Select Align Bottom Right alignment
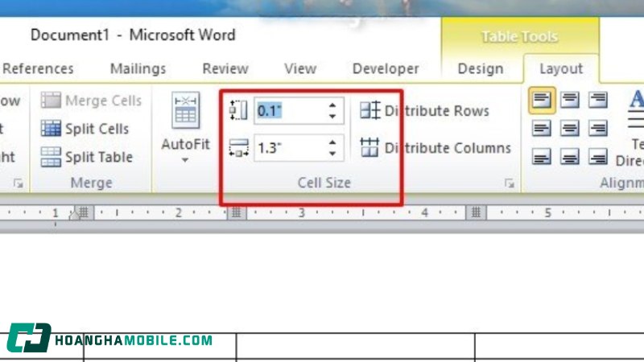This screenshot has width=644, height=362. tap(597, 157)
